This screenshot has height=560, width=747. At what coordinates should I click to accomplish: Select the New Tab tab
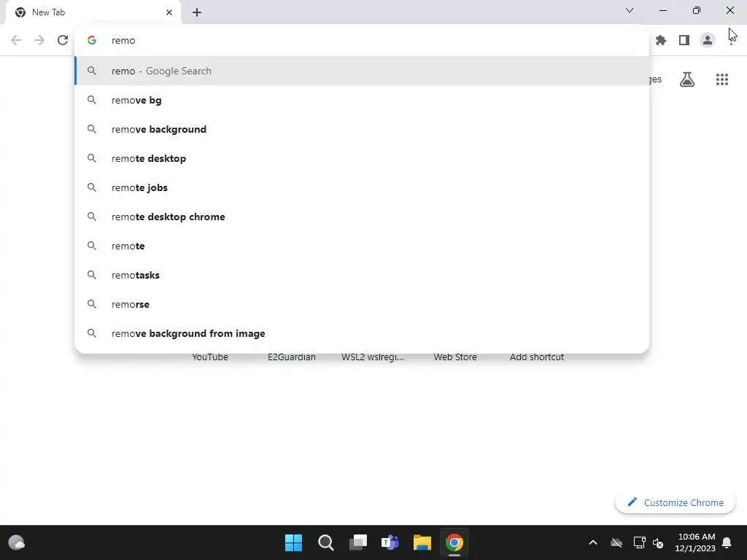pos(93,12)
